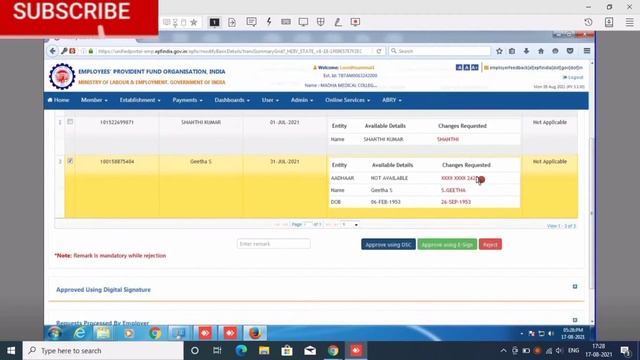Select the 01-JUL-2021 date cell

pos(284,122)
